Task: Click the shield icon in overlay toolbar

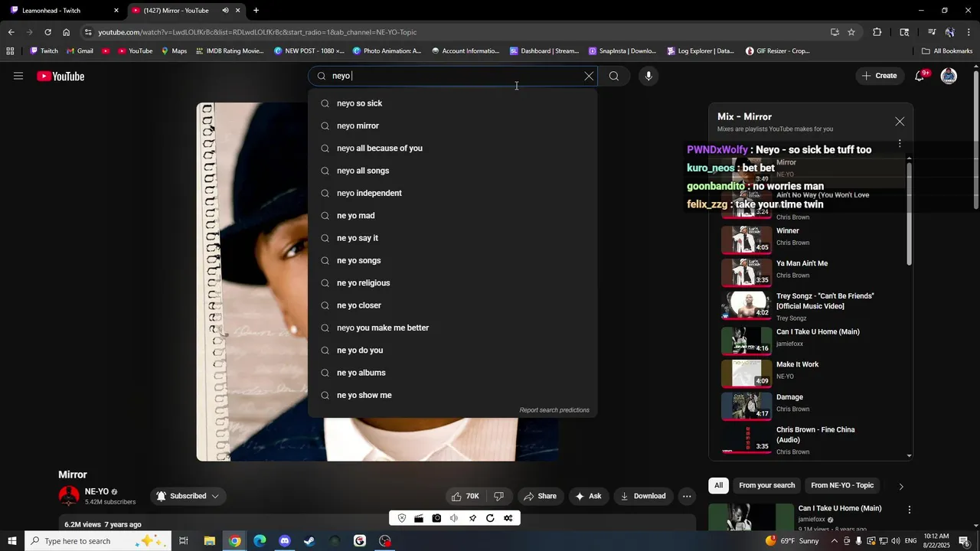Action: (402, 518)
